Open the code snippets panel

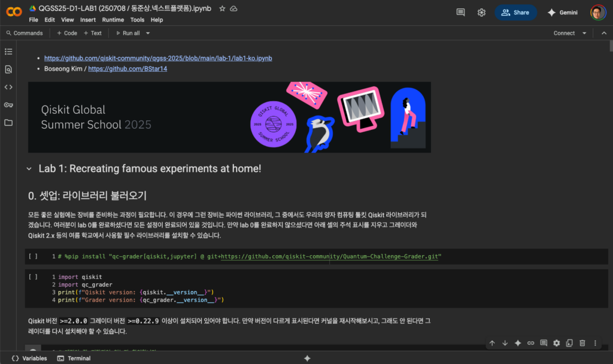[8, 87]
